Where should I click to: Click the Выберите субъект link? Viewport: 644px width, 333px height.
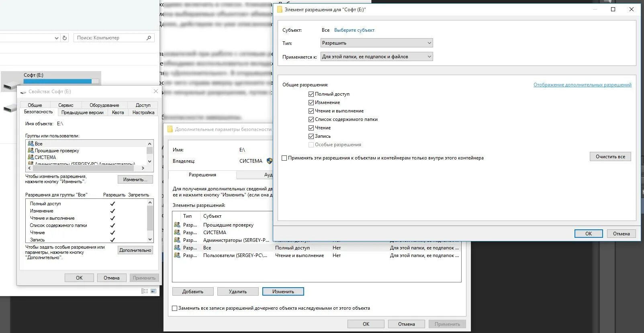tap(354, 30)
